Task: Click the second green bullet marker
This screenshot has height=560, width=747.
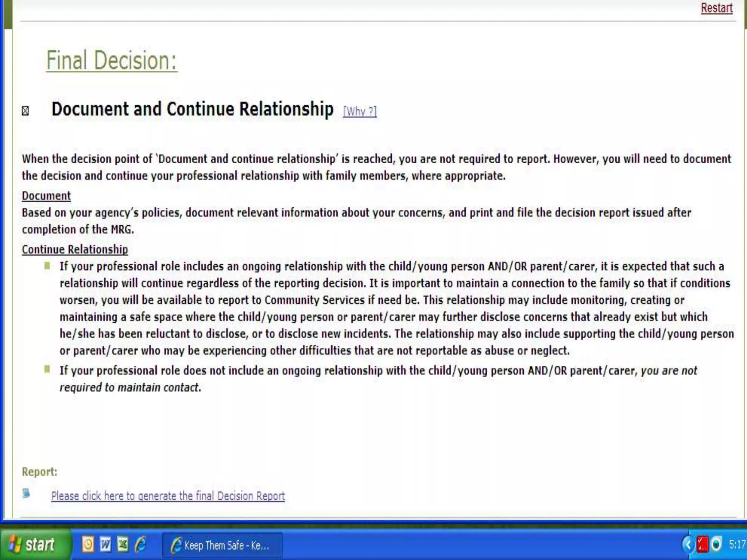Action: point(47,369)
